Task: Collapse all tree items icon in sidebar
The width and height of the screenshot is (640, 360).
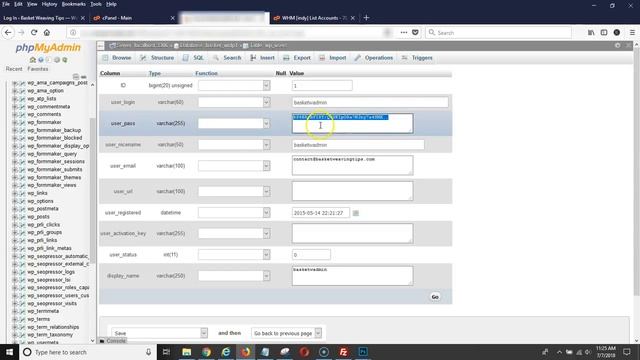Action: [x=76, y=77]
